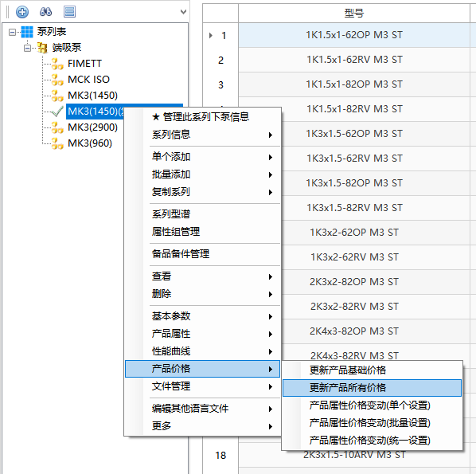Click the blue plus add icon
Screen dimensions: 476x474
tap(22, 12)
